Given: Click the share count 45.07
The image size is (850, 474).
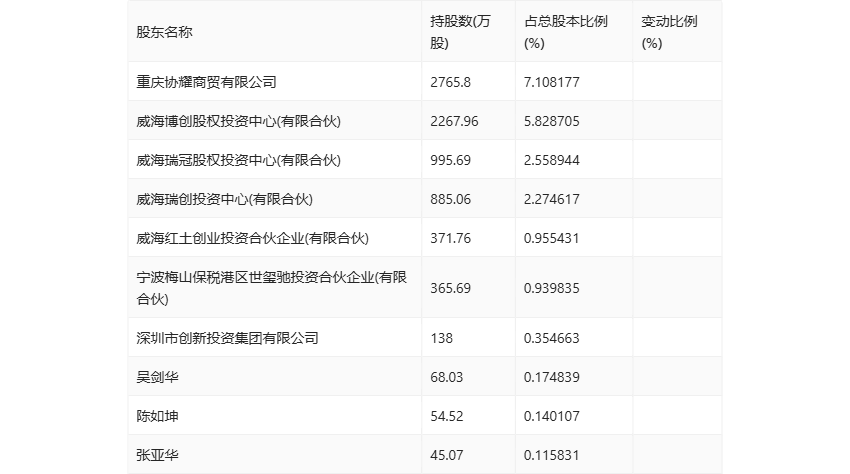Looking at the screenshot, I should point(447,455).
